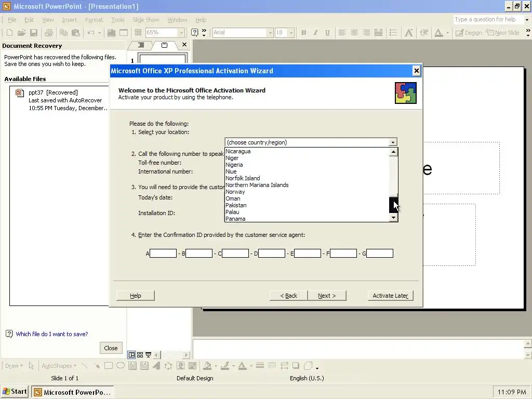Click the PowerPoint Help question mark icon
The image size is (532, 399).
[x=194, y=33]
